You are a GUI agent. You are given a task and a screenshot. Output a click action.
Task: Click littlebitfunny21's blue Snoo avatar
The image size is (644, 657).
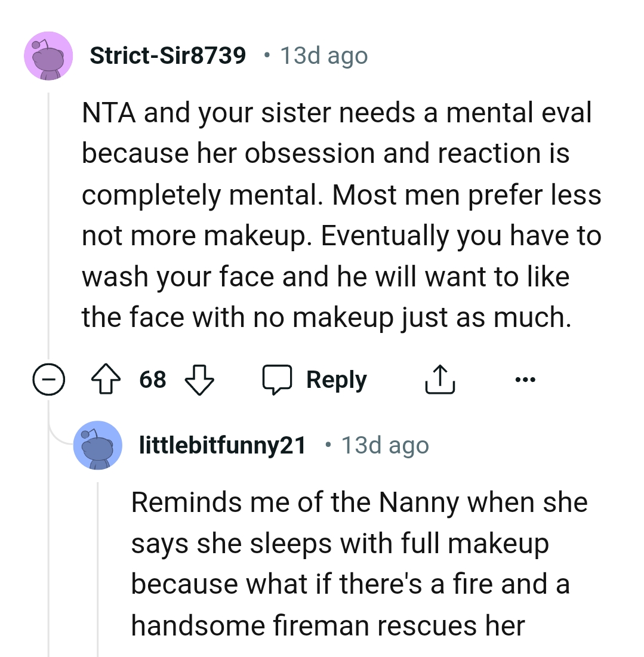coord(98,445)
